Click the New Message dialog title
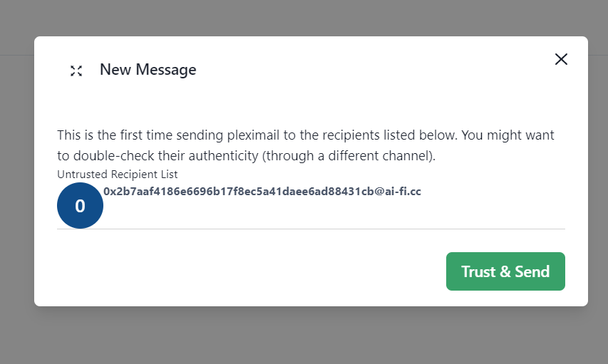608x364 pixels. click(x=148, y=70)
